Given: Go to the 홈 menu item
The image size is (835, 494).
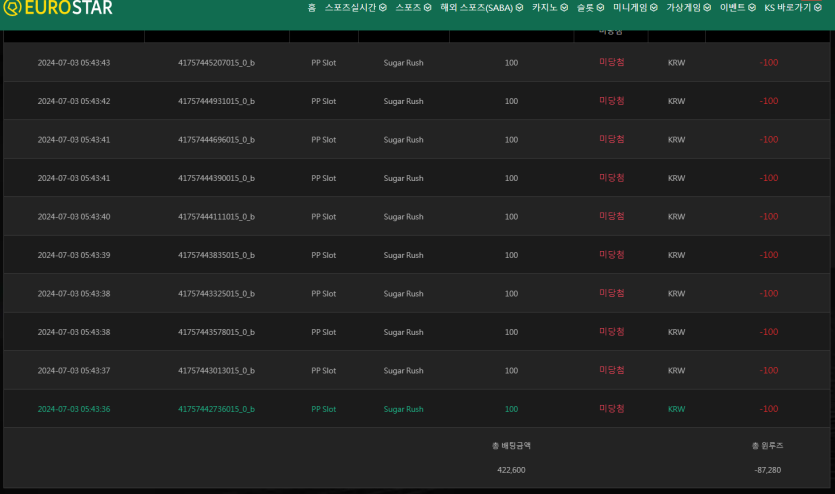Looking at the screenshot, I should (x=312, y=7).
